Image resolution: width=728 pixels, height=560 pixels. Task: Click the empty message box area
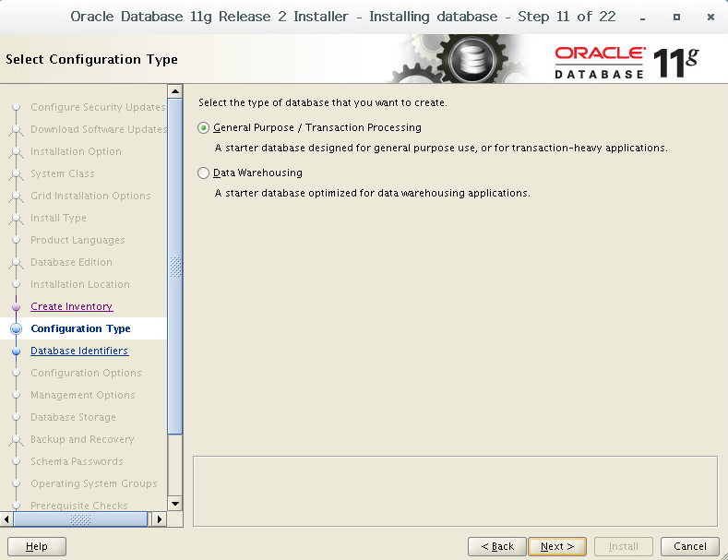tap(456, 492)
